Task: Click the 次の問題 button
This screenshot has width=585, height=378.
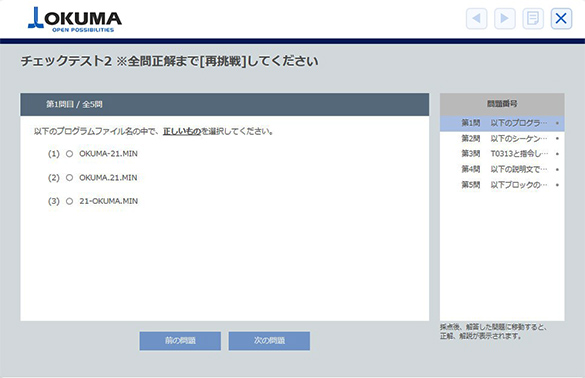Action: coord(269,341)
